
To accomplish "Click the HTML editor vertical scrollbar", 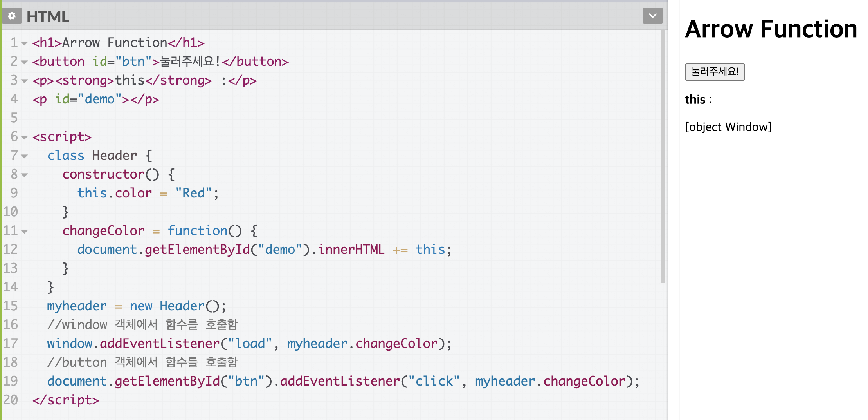I will click(x=662, y=157).
